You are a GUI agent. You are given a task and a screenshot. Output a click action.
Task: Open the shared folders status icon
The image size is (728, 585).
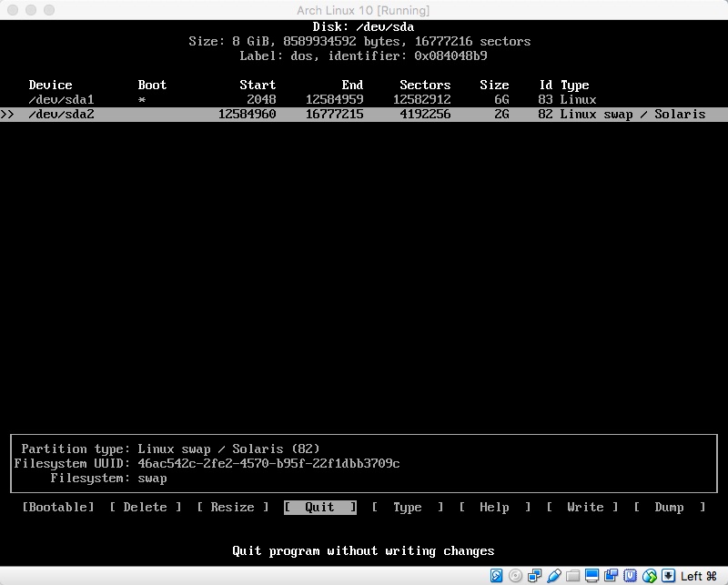tap(572, 575)
